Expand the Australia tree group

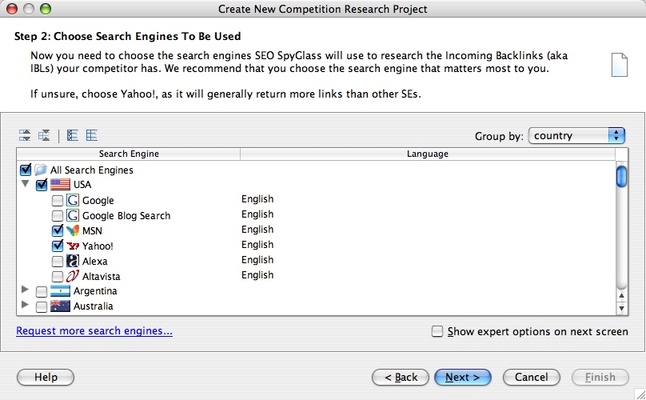(x=25, y=305)
